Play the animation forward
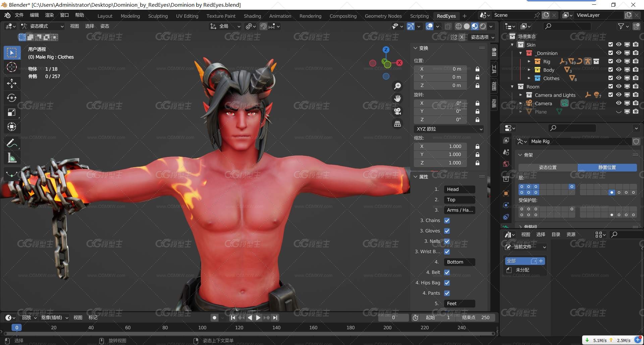The image size is (644, 345). pyautogui.click(x=258, y=318)
